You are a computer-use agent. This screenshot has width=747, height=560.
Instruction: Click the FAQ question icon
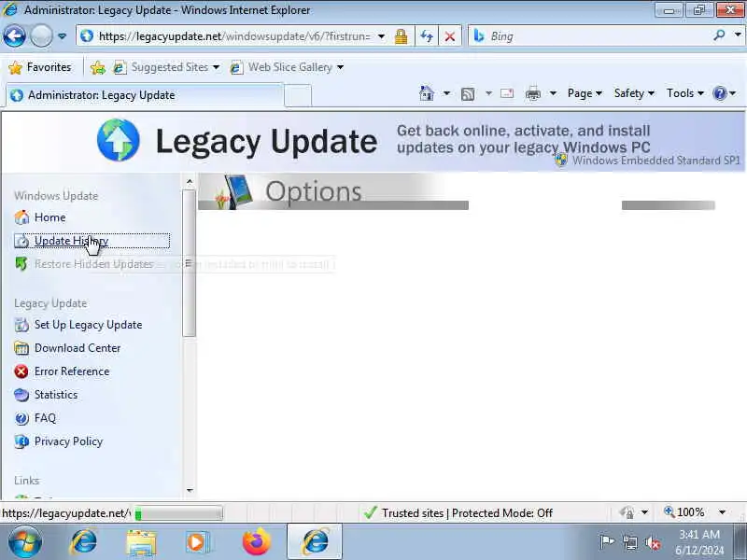pos(21,418)
